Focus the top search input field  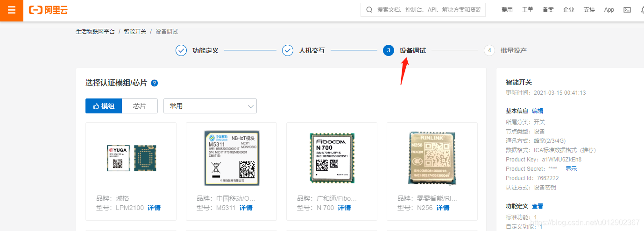click(423, 10)
